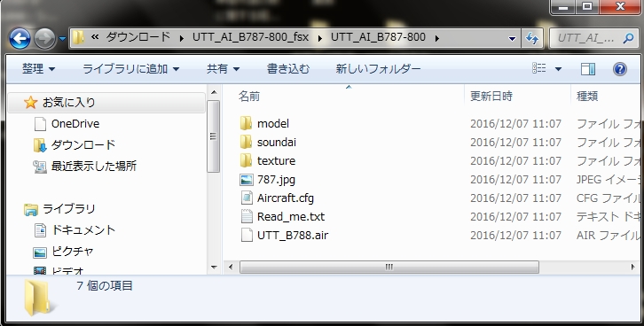Image resolution: width=644 pixels, height=326 pixels.
Task: Click the sidebar scroll-down arrow
Action: pos(214,268)
